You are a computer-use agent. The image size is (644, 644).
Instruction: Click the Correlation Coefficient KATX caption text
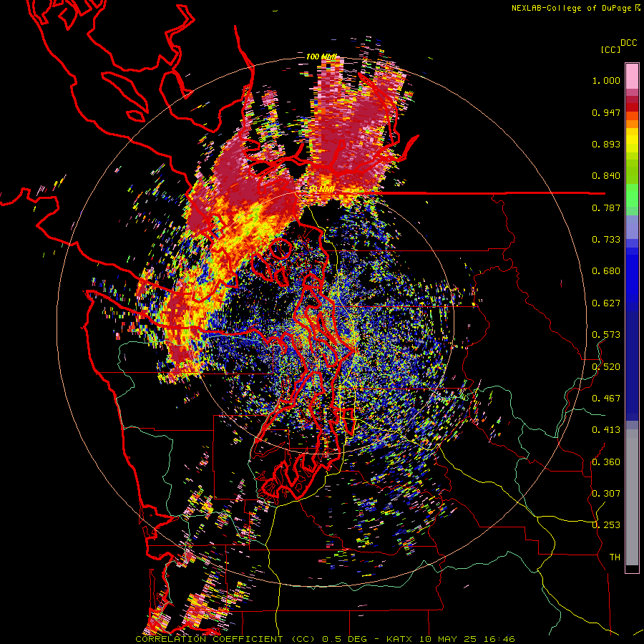tap(325, 639)
